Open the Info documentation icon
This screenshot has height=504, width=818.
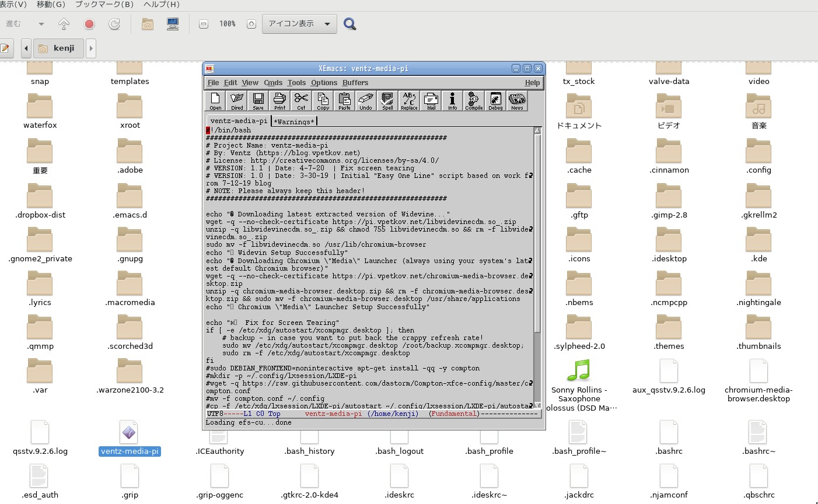coord(452,100)
